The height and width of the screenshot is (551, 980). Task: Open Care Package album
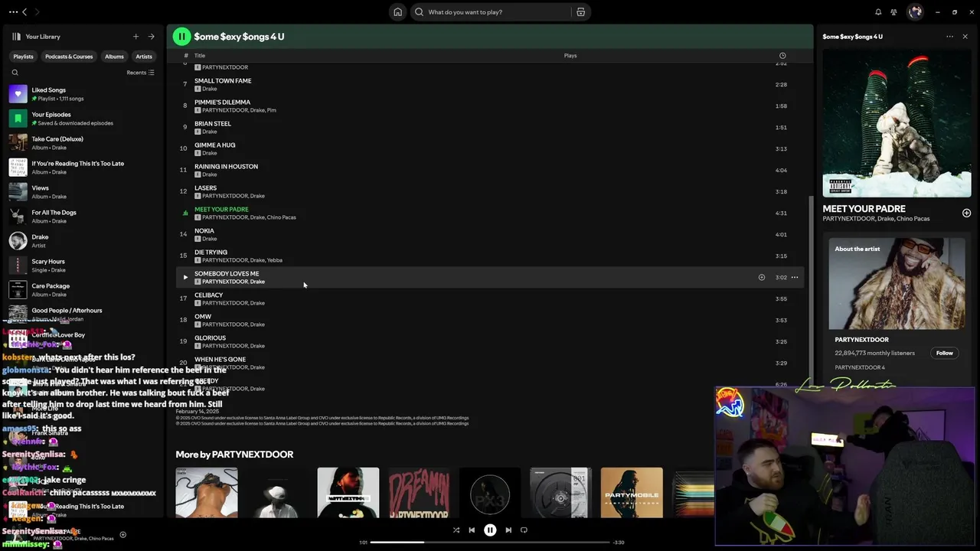(x=83, y=290)
